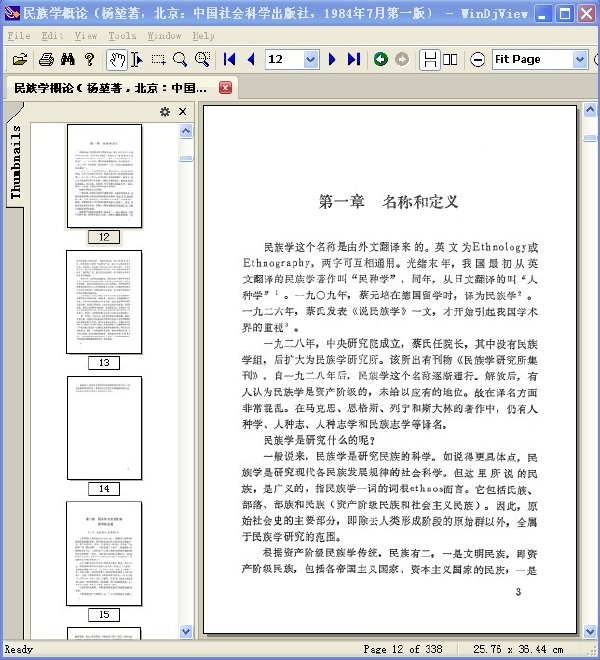Select the magnifying glass tool
The width and height of the screenshot is (600, 660).
180,59
